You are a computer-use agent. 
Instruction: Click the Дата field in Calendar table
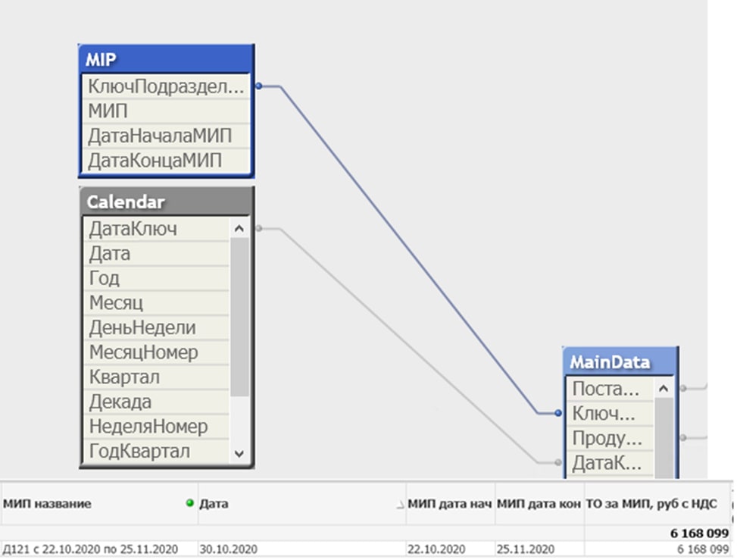tap(157, 254)
